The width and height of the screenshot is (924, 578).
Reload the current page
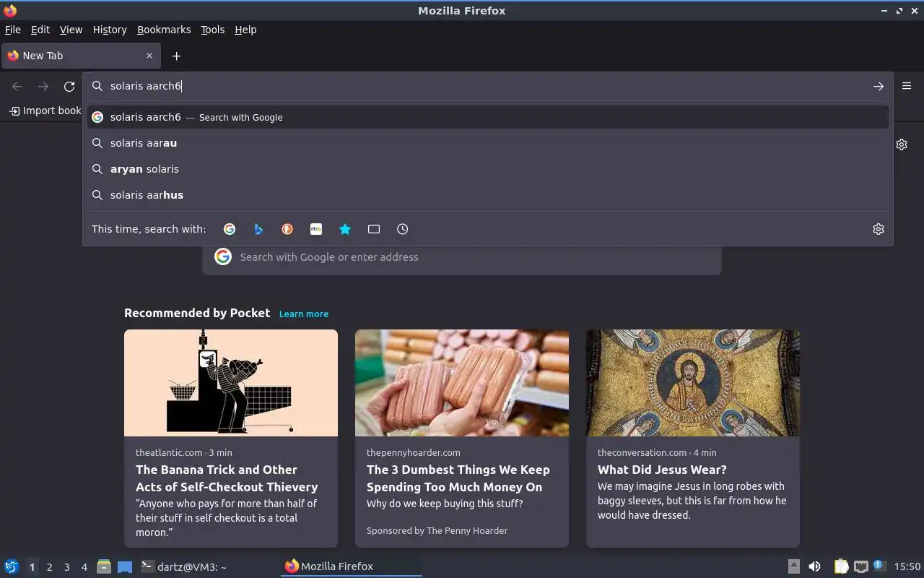(69, 86)
